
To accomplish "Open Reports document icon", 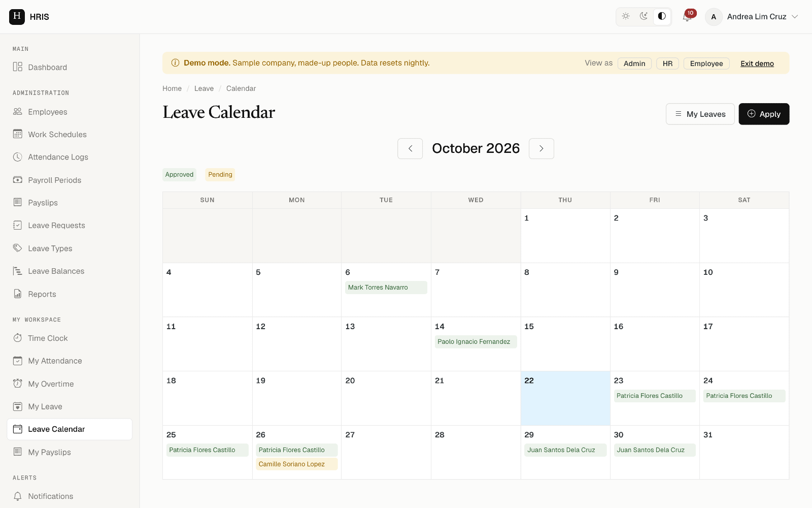I will coord(18,294).
